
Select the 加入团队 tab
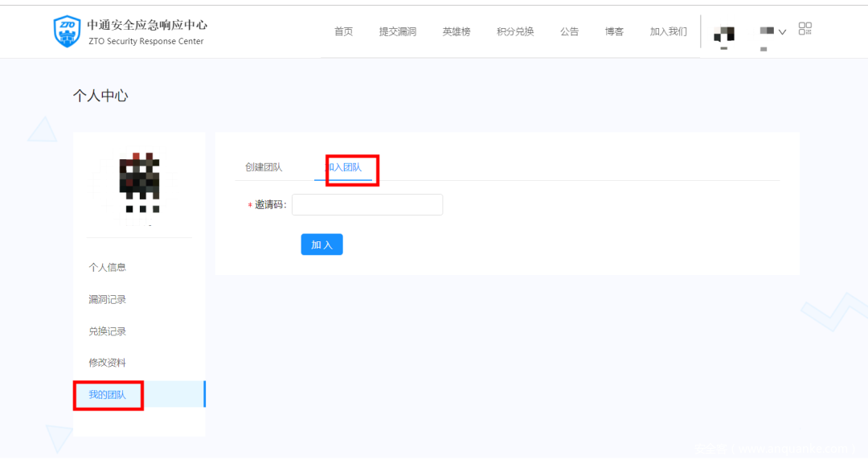click(344, 167)
